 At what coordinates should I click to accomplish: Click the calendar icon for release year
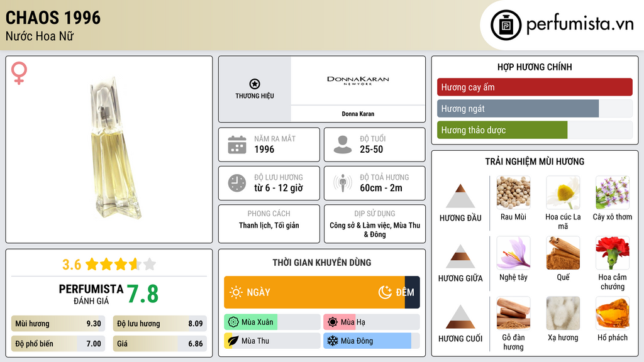pos(236,145)
